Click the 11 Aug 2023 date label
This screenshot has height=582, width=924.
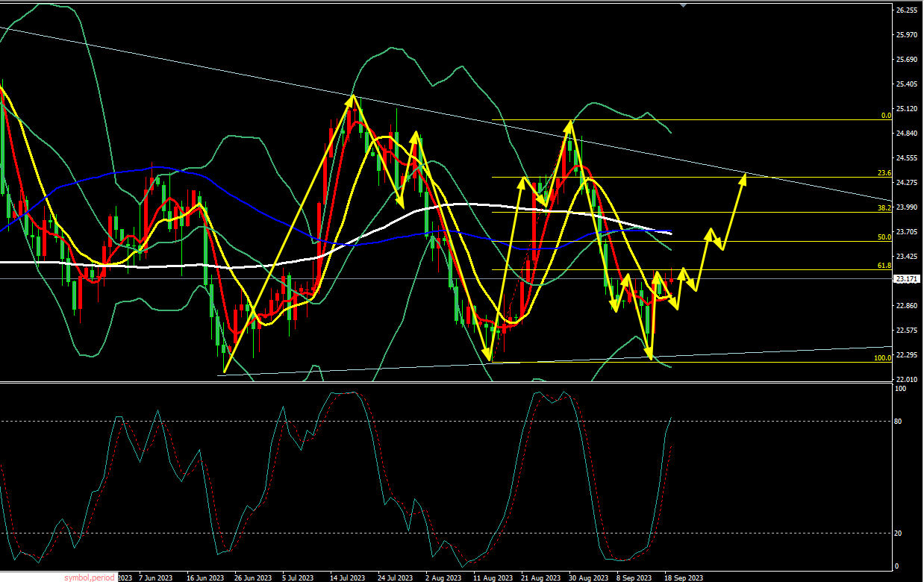[493, 578]
